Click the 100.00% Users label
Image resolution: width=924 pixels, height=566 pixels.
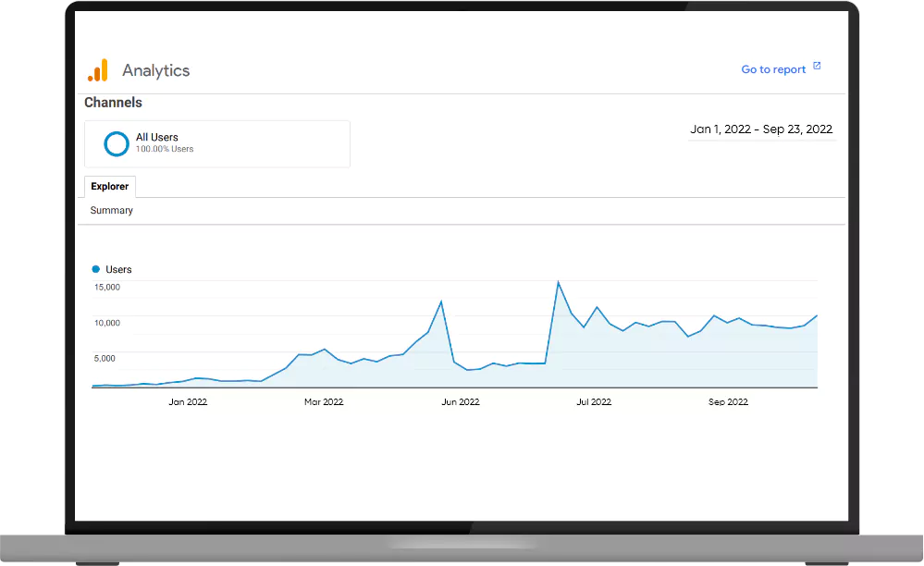click(165, 149)
